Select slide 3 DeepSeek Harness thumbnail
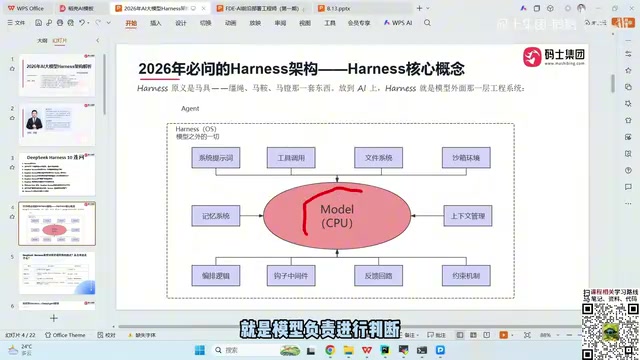Image resolution: width=640 pixels, height=360 pixels. pos(57,174)
